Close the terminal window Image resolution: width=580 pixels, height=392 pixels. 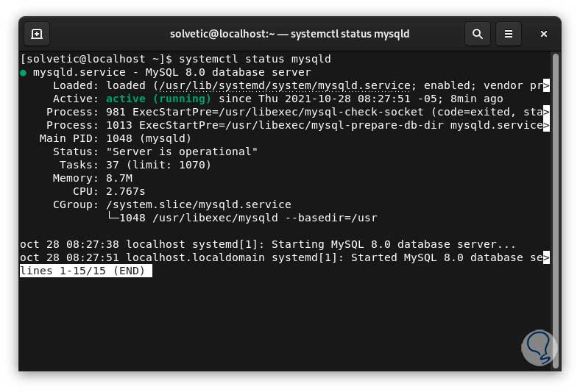point(544,34)
